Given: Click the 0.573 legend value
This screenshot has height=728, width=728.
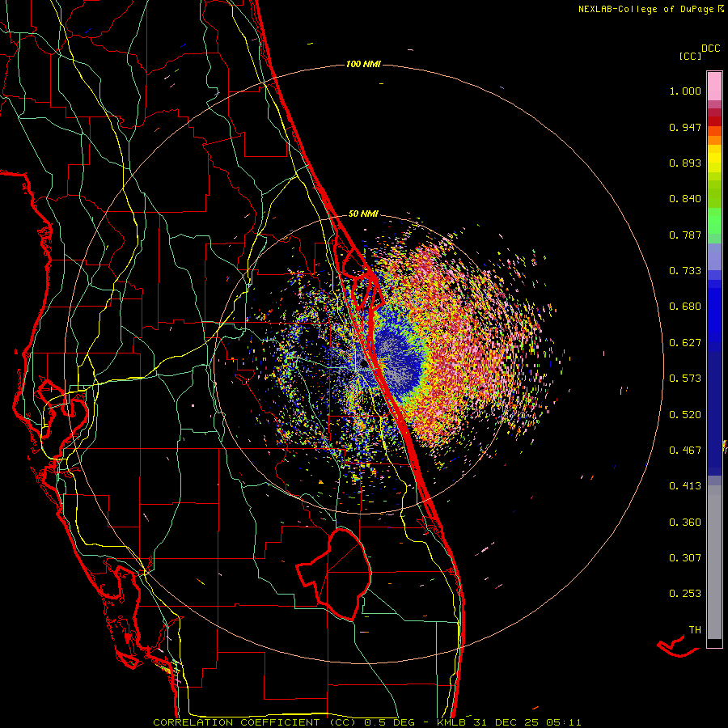Looking at the screenshot, I should tap(685, 379).
